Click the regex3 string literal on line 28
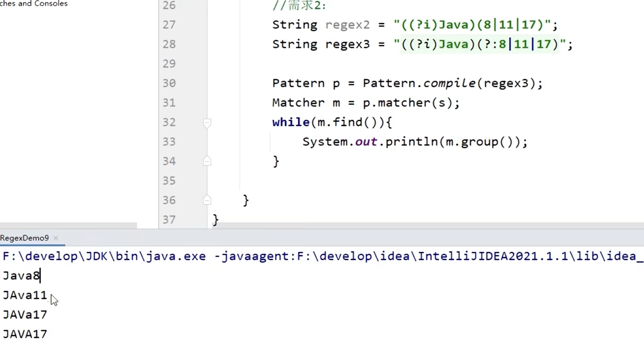The height and width of the screenshot is (351, 644). 479,44
